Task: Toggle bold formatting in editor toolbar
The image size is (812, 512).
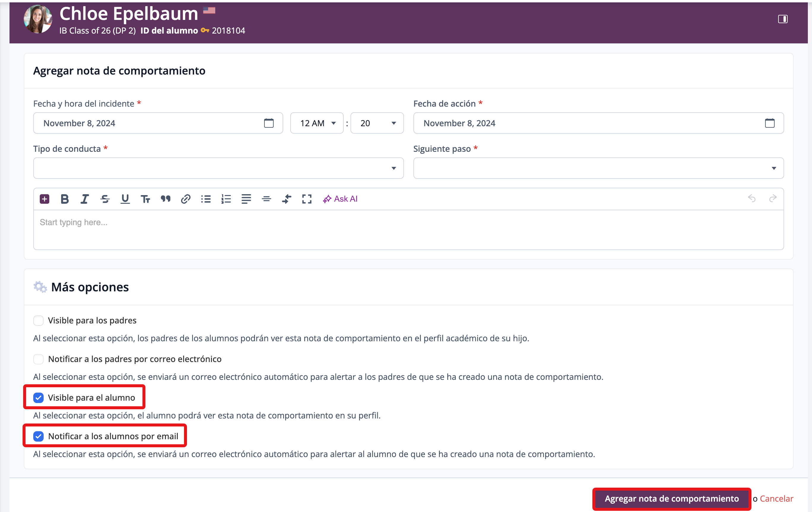Action: click(64, 199)
